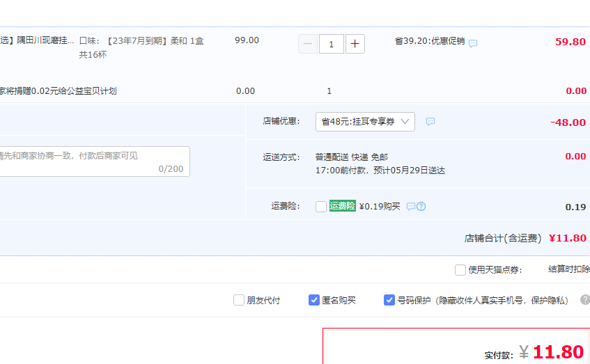Open the 运费险 chat bubble icon
590x364 pixels.
pyautogui.click(x=411, y=207)
